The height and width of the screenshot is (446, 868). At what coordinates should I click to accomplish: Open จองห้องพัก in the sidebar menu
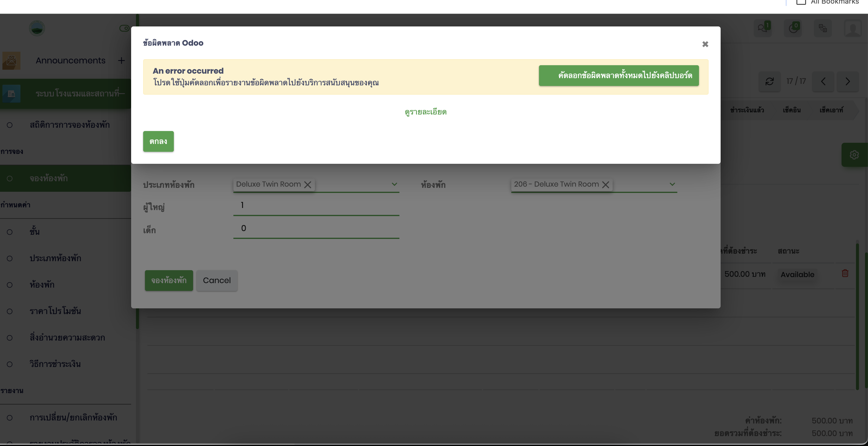point(48,179)
